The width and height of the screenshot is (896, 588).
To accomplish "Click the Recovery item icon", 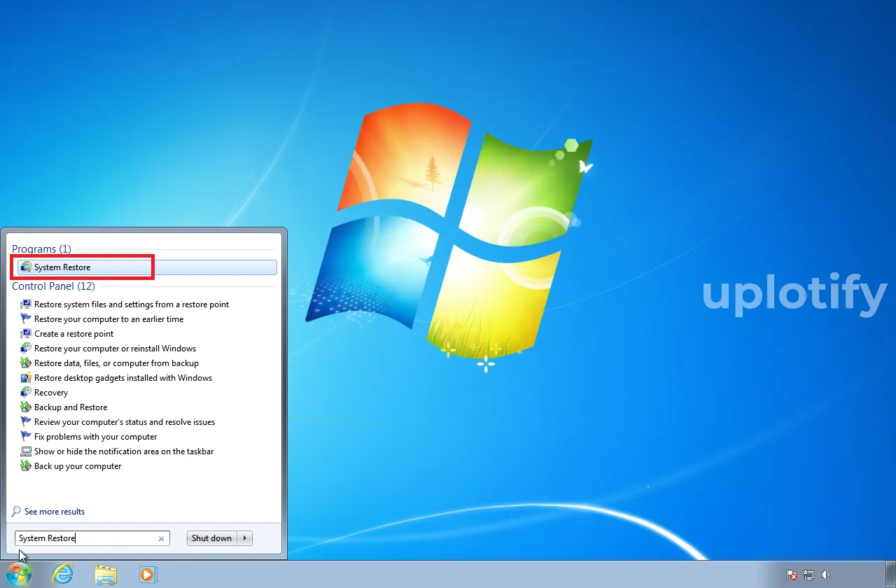I will tap(26, 393).
